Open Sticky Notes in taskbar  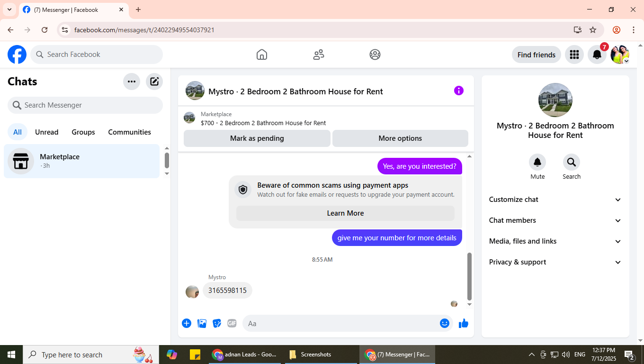[x=195, y=355]
